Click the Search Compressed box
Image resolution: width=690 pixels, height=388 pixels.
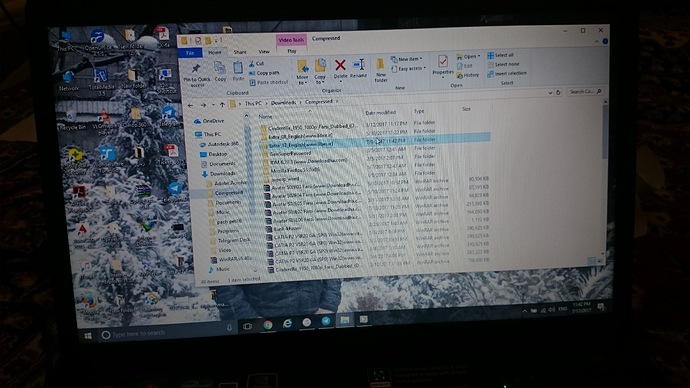[584, 92]
